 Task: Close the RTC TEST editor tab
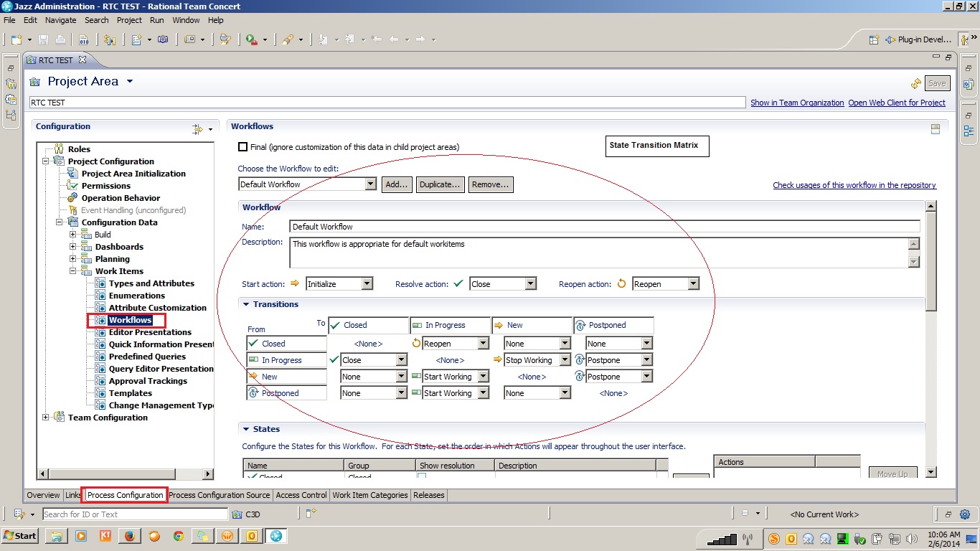82,60
